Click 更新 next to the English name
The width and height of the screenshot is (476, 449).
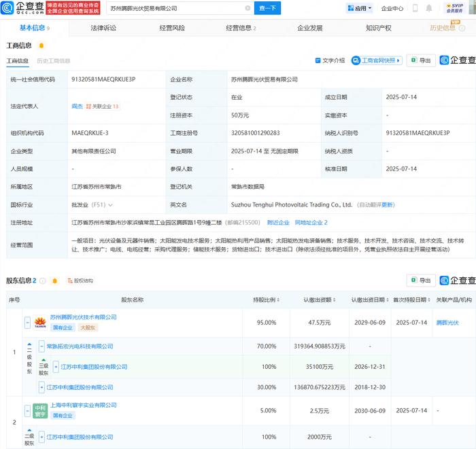click(x=388, y=205)
